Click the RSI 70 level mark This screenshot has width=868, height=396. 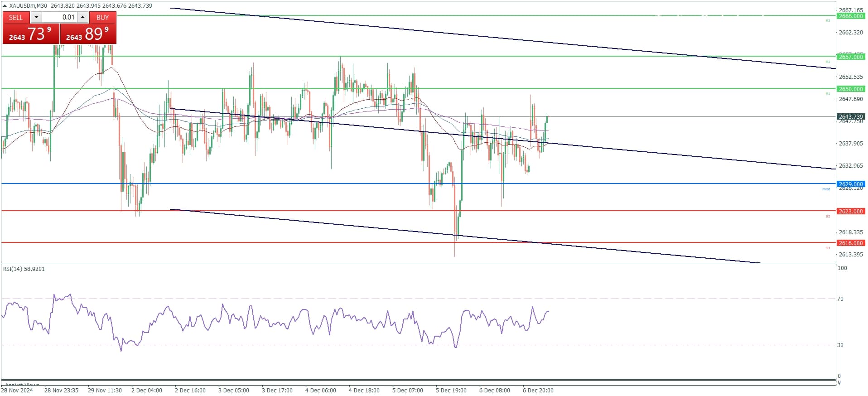coord(840,299)
